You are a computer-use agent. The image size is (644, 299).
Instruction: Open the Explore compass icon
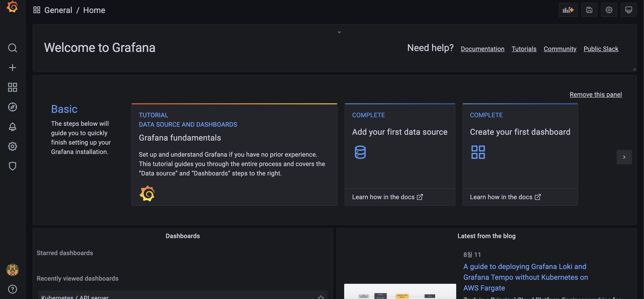(13, 107)
